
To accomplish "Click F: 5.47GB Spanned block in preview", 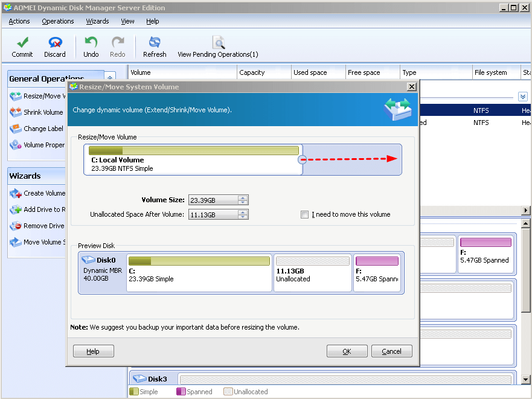I will (x=377, y=273).
